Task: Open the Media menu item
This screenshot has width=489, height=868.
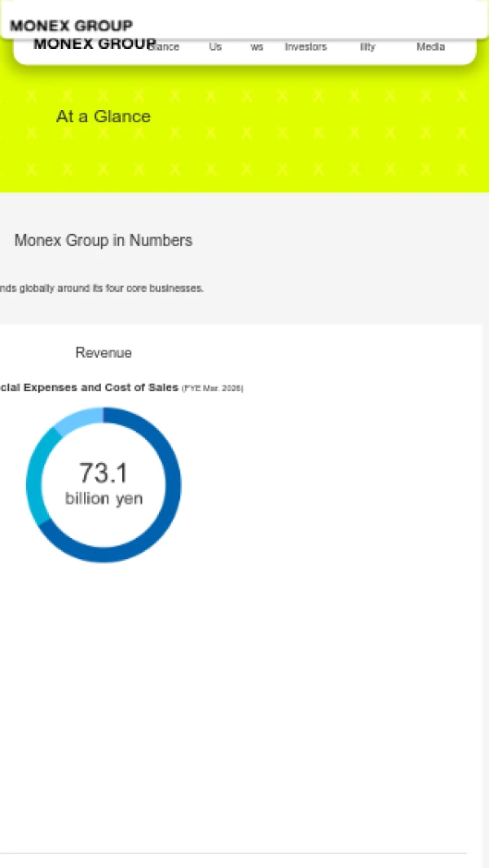Action: pyautogui.click(x=430, y=47)
